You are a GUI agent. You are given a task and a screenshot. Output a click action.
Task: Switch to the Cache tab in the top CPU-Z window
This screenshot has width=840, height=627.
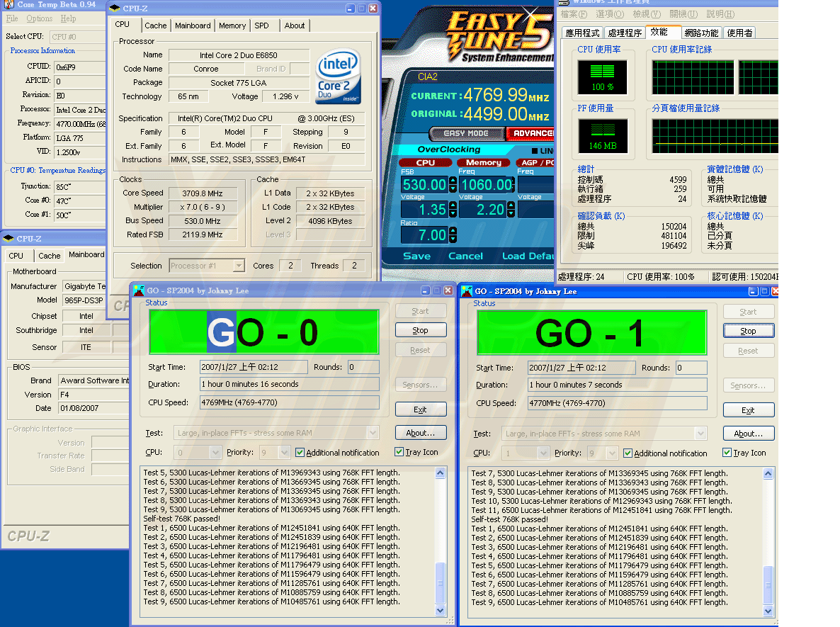(x=155, y=26)
